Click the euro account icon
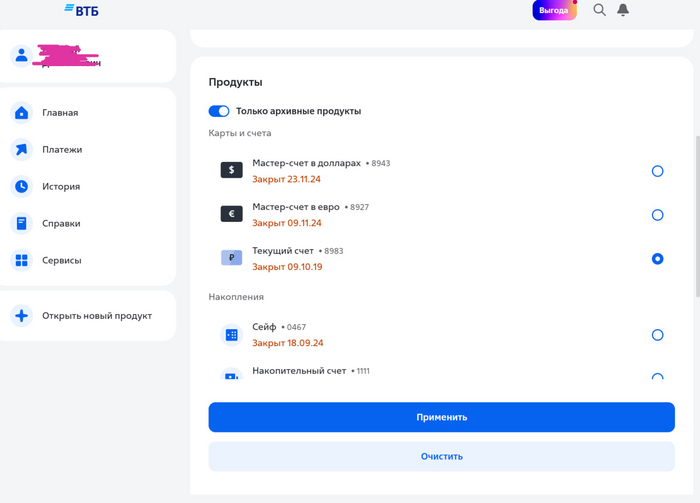This screenshot has width=700, height=503. click(x=231, y=214)
